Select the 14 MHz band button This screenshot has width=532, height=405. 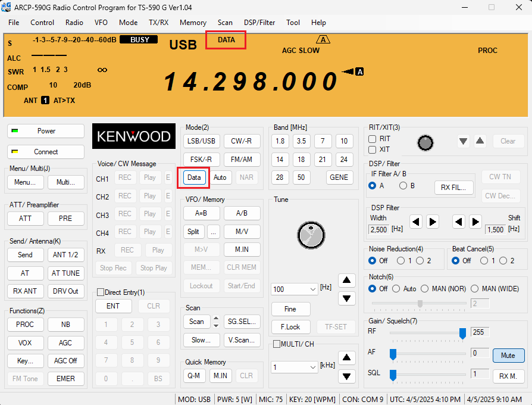(280, 159)
